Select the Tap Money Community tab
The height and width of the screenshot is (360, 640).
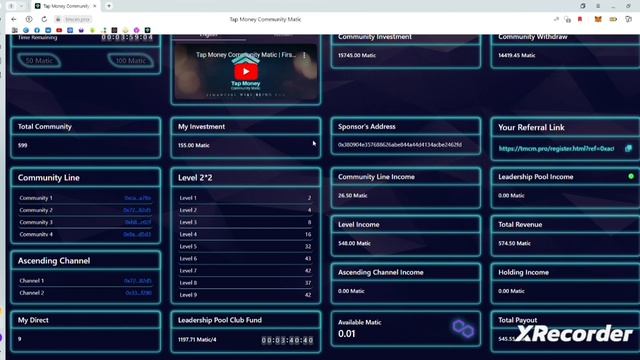65,6
